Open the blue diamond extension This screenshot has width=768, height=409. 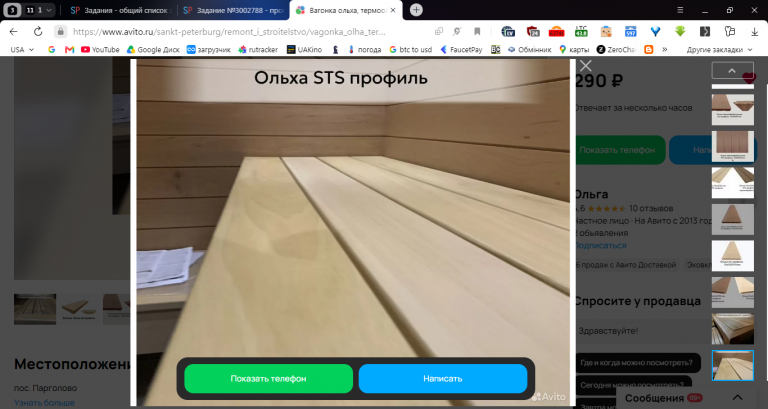pos(655,31)
